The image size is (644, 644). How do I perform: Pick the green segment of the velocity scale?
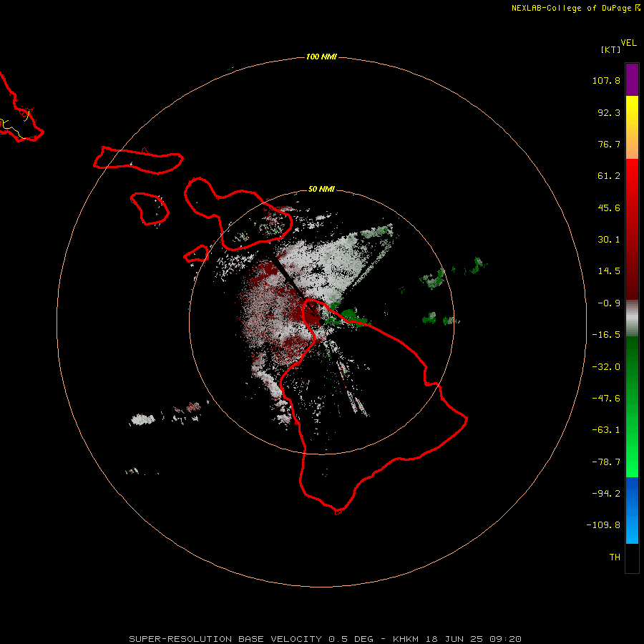632,406
